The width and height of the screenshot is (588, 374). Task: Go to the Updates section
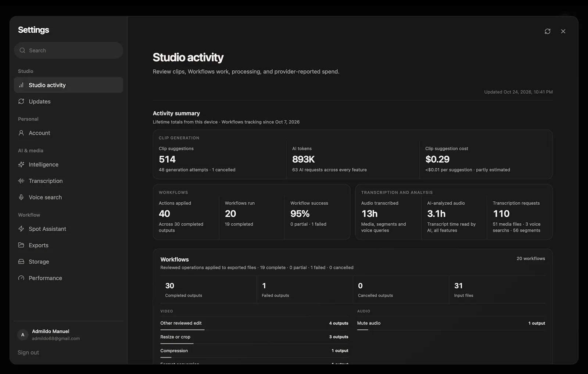tap(68, 101)
